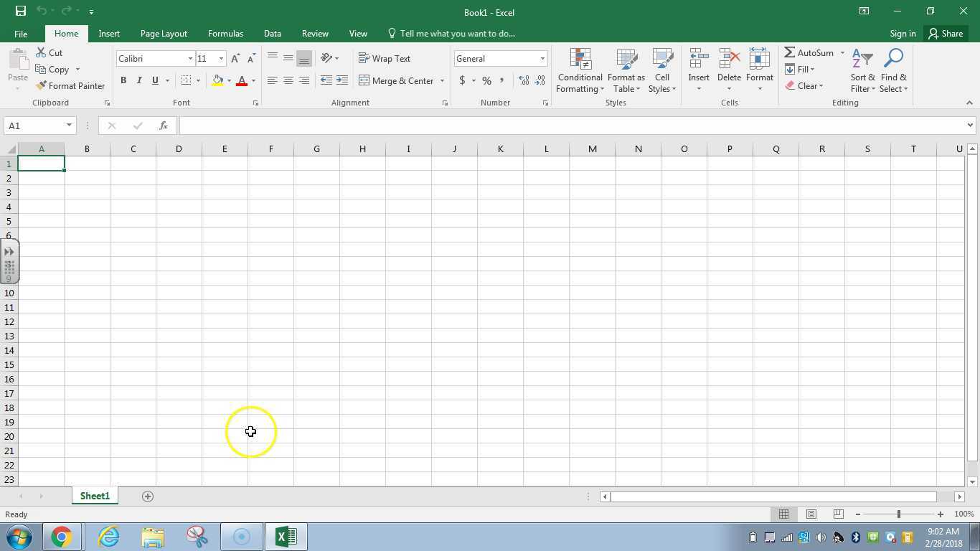Open Conditional Formatting options

pyautogui.click(x=580, y=72)
